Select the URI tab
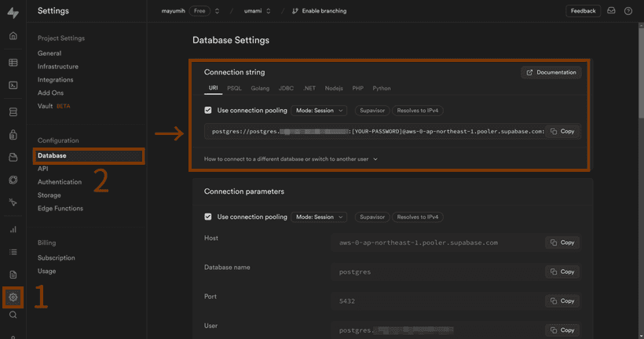This screenshot has width=644, height=339. click(213, 88)
